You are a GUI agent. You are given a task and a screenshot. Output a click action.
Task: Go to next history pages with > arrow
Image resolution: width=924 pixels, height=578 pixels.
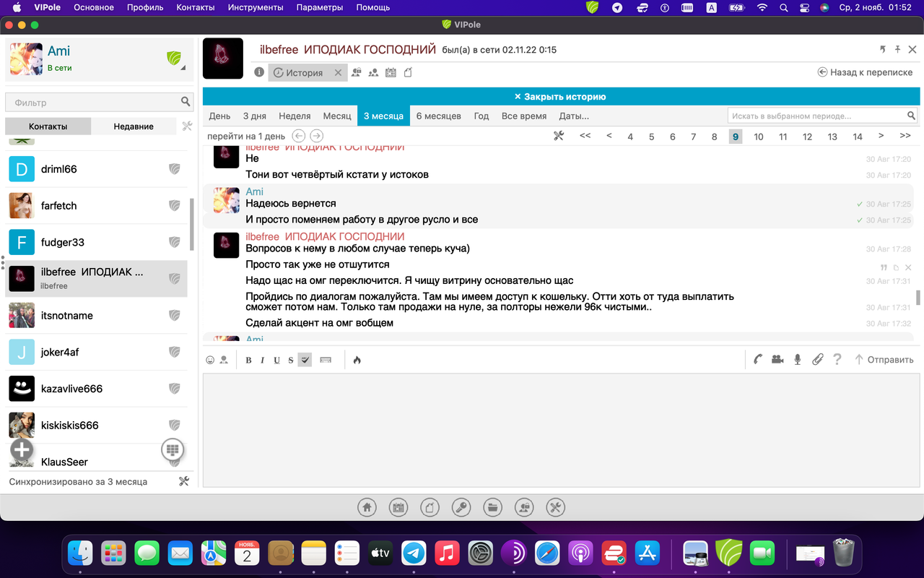(881, 136)
